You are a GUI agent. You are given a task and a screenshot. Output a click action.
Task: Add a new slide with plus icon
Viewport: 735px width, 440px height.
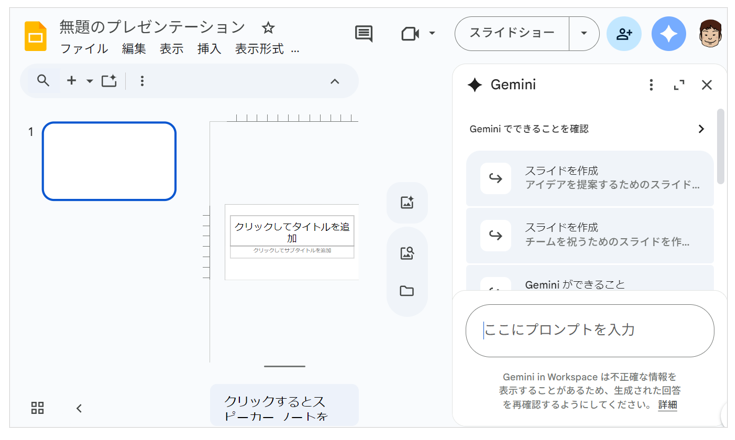pyautogui.click(x=71, y=81)
